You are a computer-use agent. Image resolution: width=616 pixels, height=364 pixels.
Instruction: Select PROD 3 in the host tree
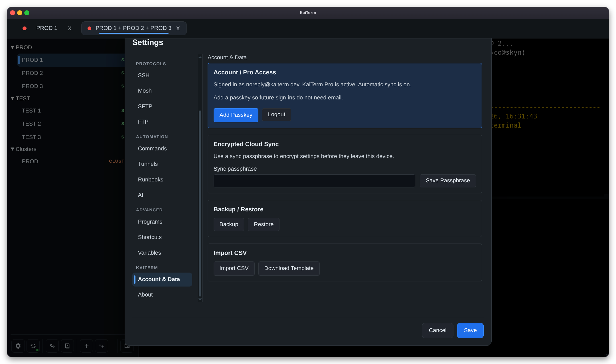[71, 86]
